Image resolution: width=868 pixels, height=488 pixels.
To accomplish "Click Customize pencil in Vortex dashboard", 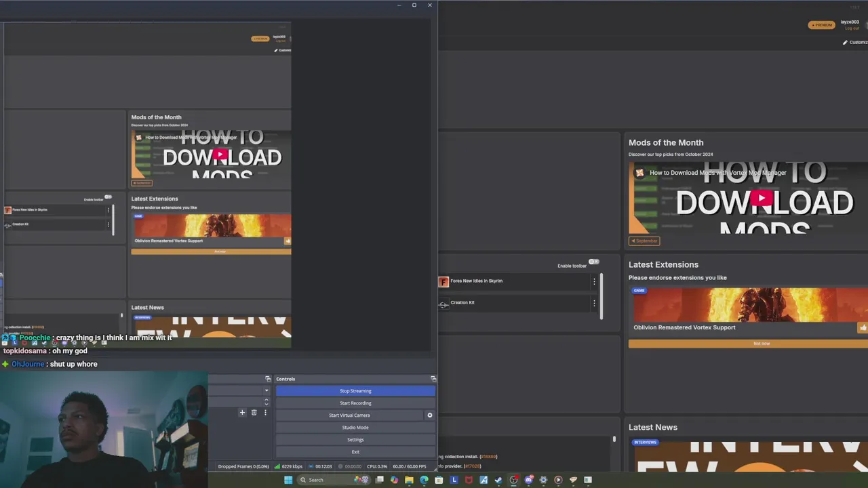I will click(x=854, y=42).
